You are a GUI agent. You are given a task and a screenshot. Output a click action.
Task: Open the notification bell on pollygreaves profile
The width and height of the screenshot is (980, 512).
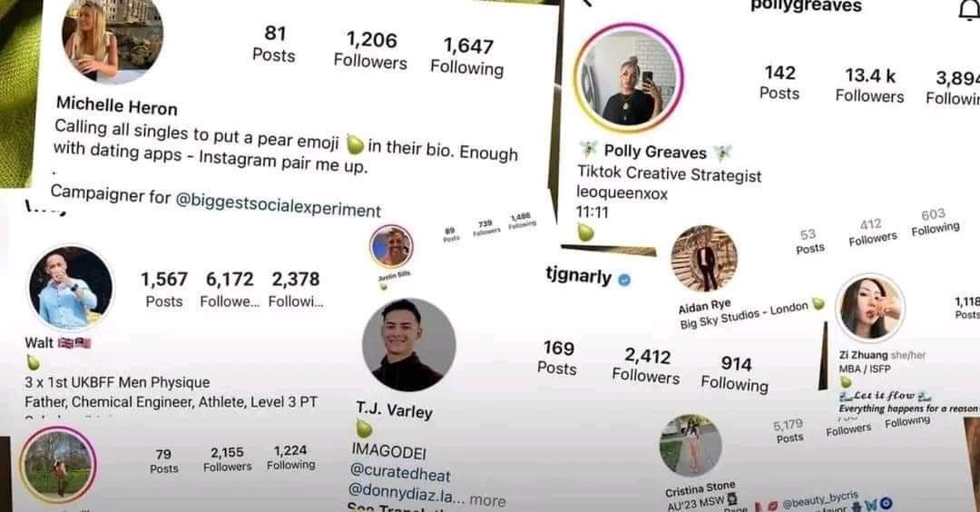[x=969, y=9]
